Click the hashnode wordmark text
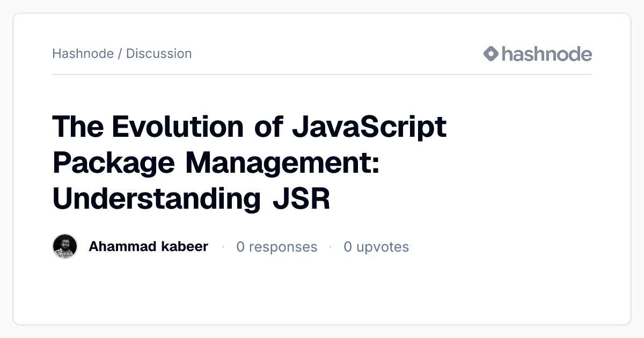 pos(547,54)
